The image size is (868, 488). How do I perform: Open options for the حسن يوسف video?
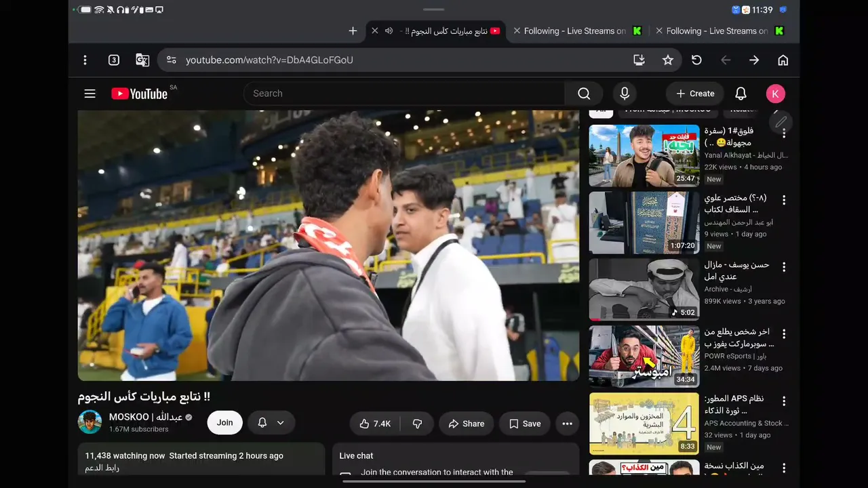[784, 268]
